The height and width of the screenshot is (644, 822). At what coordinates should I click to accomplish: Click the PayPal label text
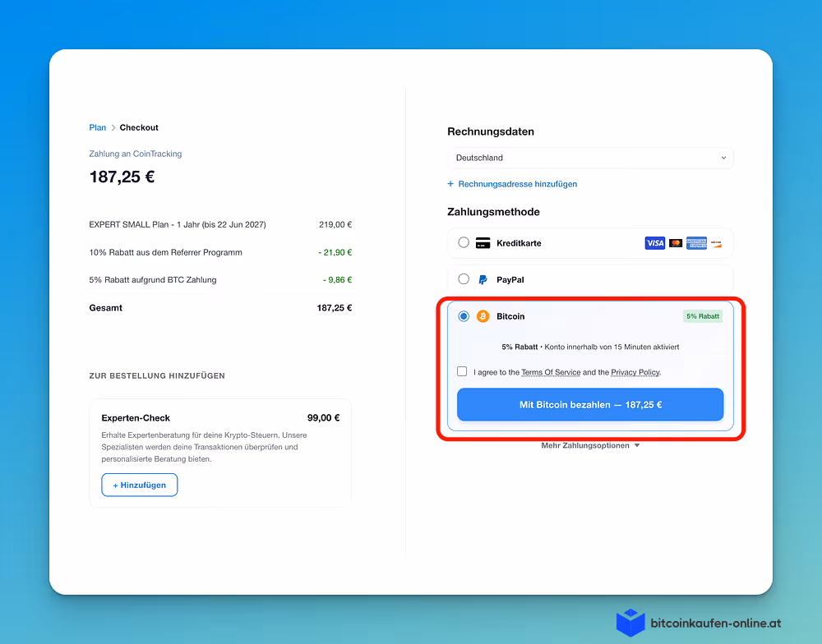[510, 280]
